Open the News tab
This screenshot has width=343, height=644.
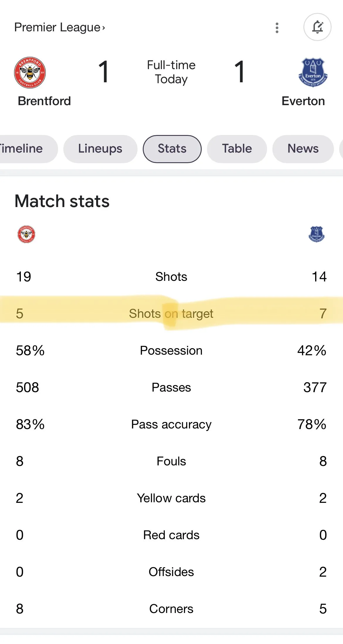303,149
